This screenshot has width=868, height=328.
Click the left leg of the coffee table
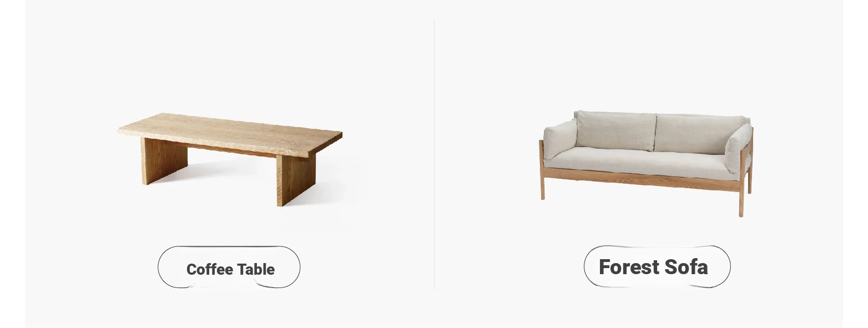(164, 161)
